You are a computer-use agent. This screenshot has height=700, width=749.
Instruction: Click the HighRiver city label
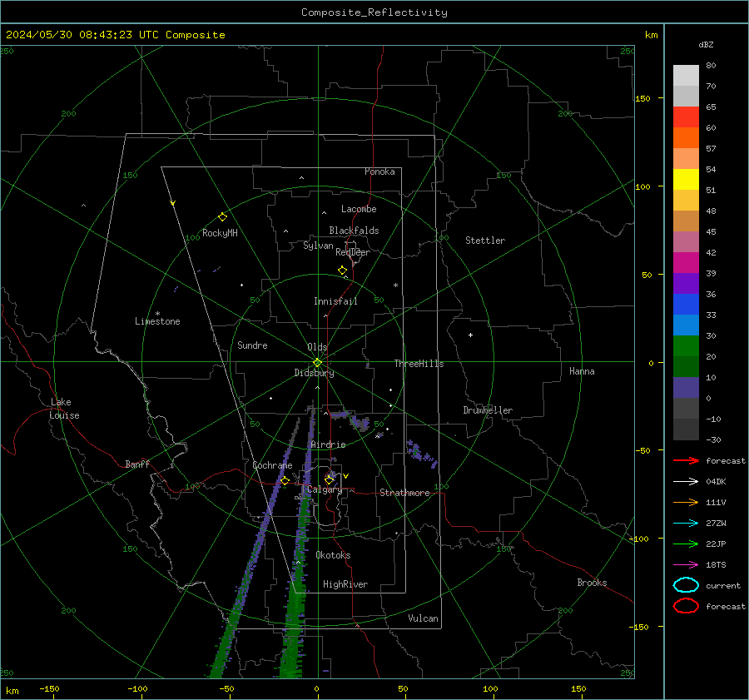pos(345,584)
